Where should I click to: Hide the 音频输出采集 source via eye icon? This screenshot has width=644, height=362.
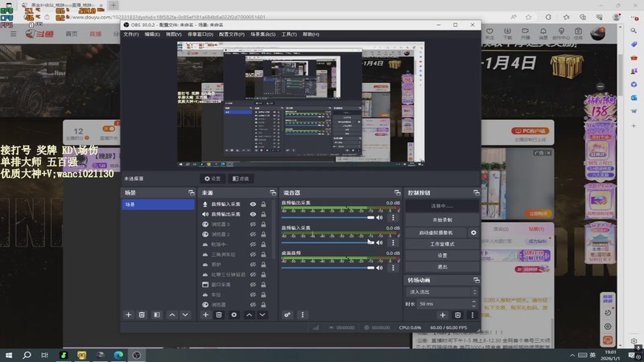pos(253,214)
